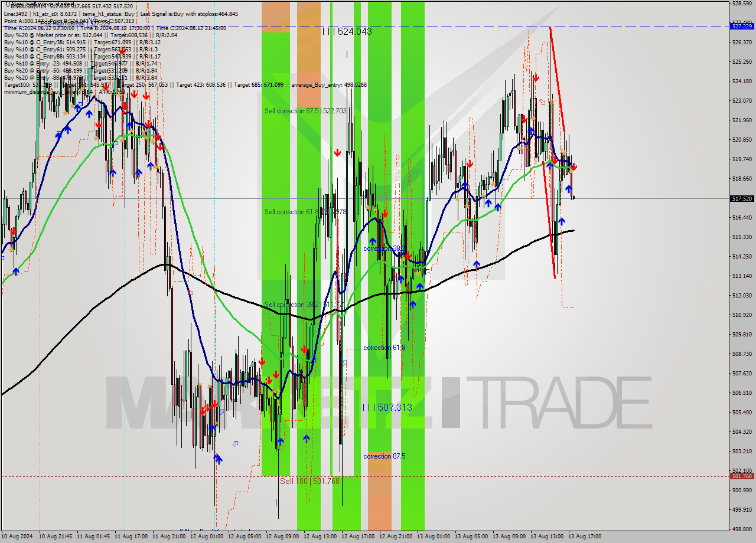Click the '12 Aug 05:00' time axis label
Viewport: 756px width, 543px height.
[x=245, y=537]
